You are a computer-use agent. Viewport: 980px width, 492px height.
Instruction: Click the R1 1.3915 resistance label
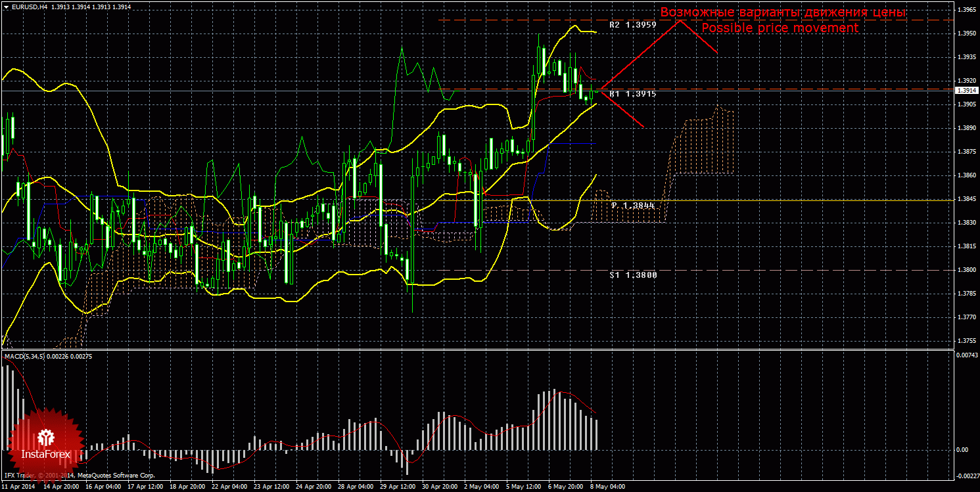tap(633, 94)
